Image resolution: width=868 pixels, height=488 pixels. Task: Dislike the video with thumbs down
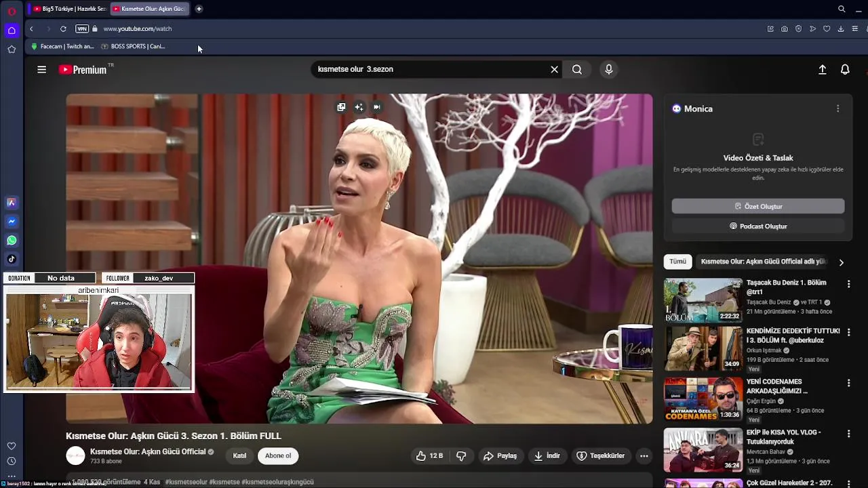point(461,456)
